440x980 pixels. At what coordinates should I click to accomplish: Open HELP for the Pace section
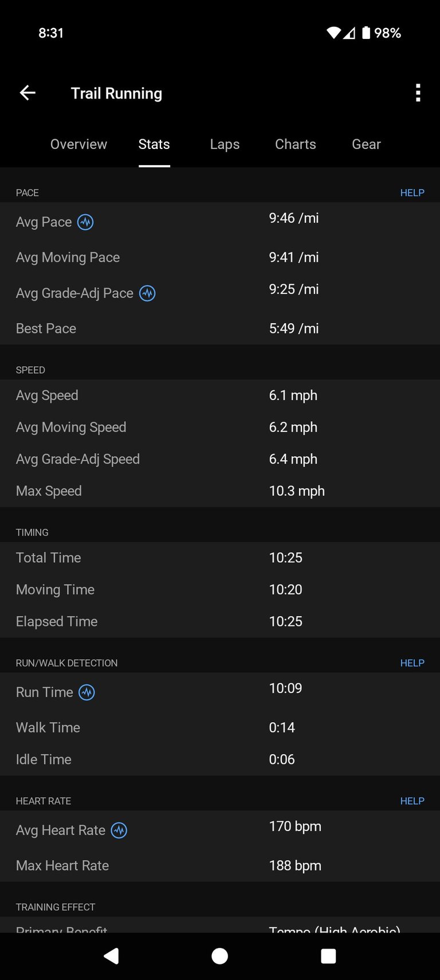pos(412,193)
